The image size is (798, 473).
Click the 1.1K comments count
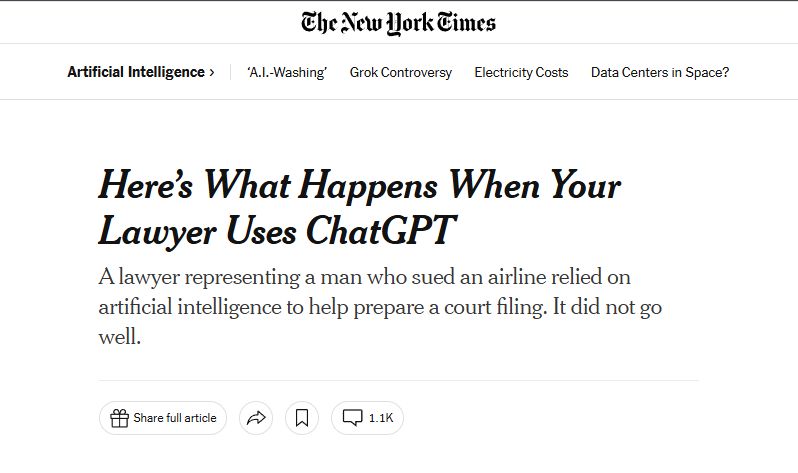pyautogui.click(x=381, y=418)
